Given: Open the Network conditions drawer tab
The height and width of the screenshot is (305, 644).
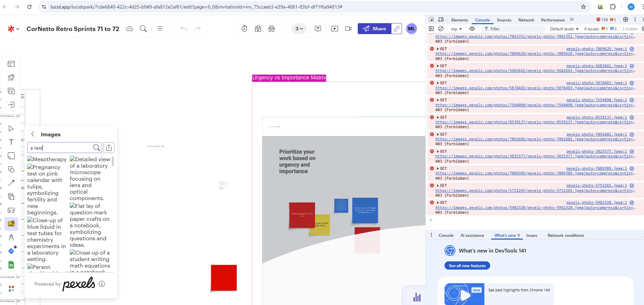Looking at the screenshot, I should 566,235.
